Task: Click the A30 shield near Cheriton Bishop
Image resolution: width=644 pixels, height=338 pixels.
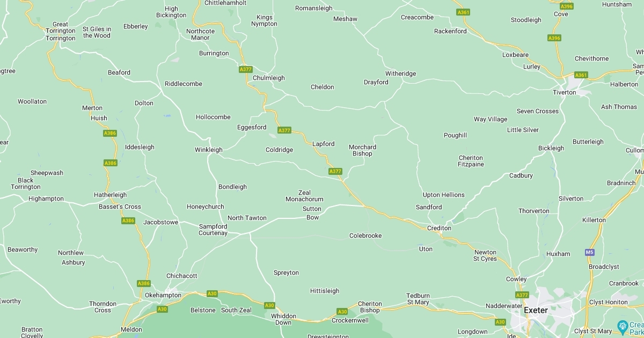Action: (342, 312)
